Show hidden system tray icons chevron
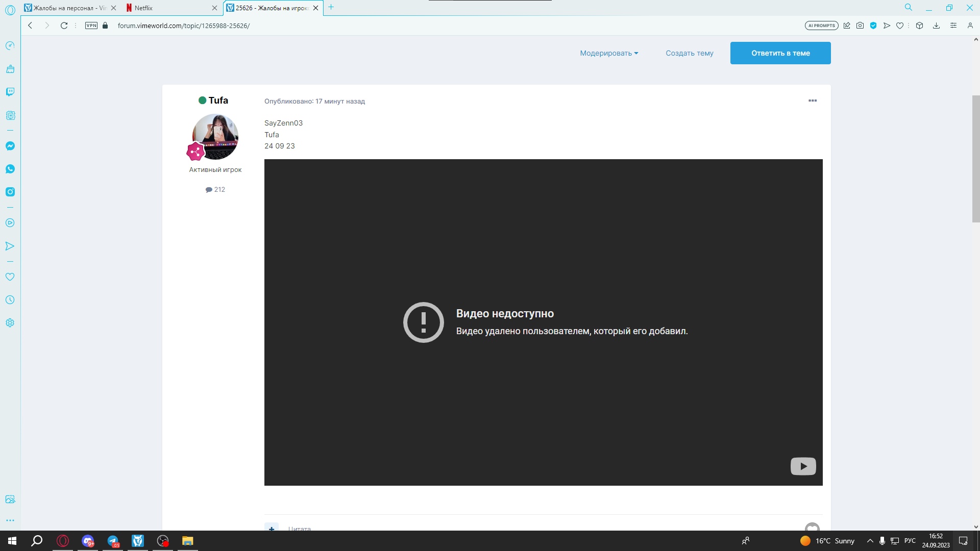Screen dimensions: 980x551 (x=870, y=541)
